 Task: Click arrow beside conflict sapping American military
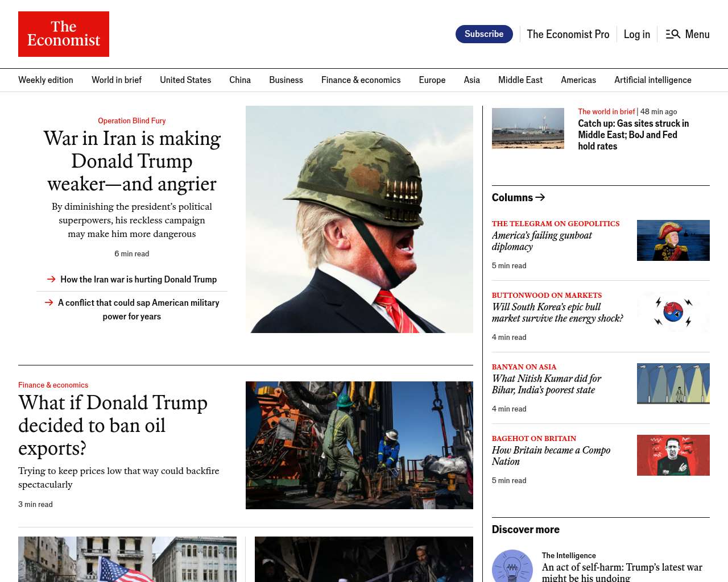tap(49, 302)
